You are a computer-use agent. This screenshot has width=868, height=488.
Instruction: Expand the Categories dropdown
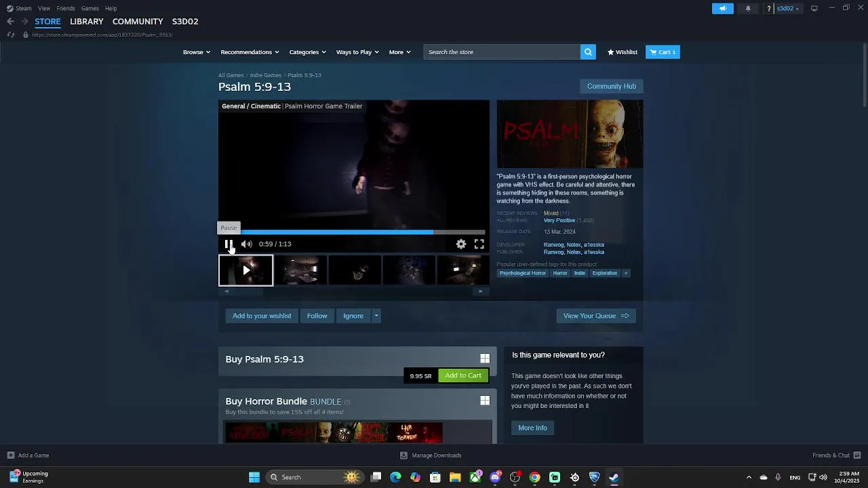[x=308, y=52]
